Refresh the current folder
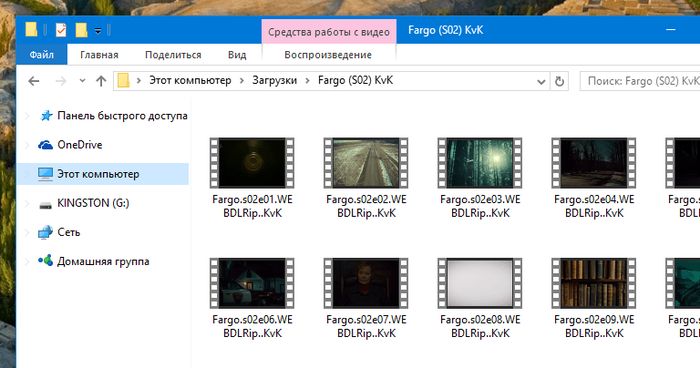This screenshot has width=700, height=368. [x=559, y=81]
